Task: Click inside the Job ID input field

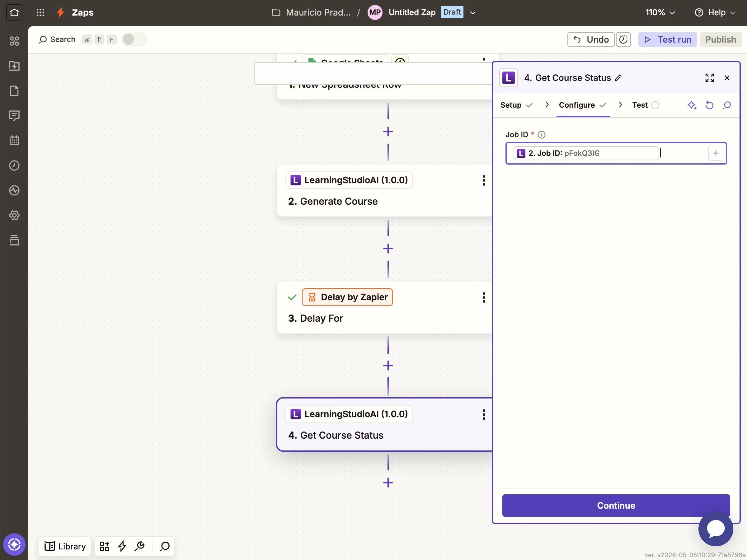Action: click(x=616, y=153)
